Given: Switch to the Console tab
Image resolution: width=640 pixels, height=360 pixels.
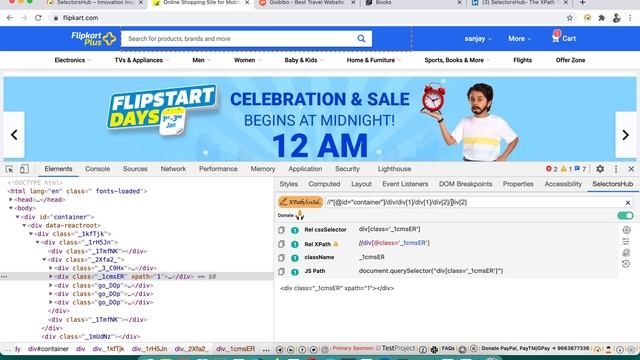Looking at the screenshot, I should coord(97,169).
